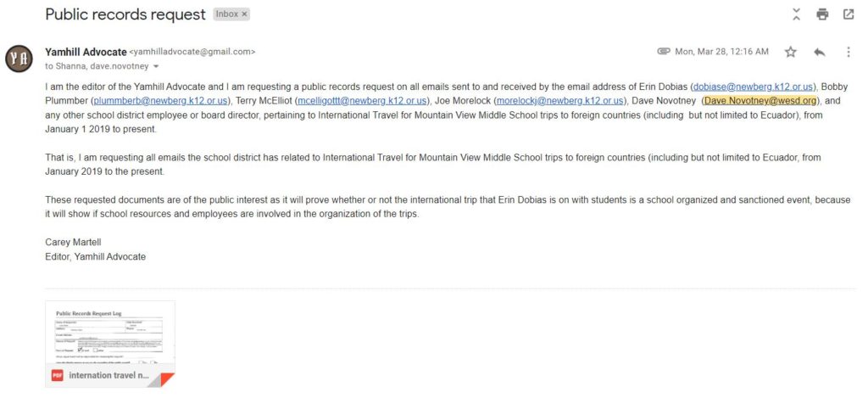Open plummberb@newberg.k12.or.us email link

click(x=161, y=101)
